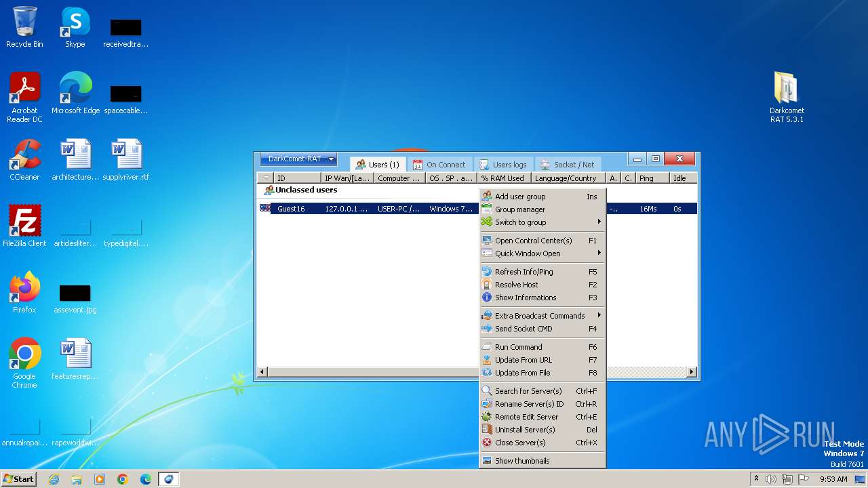The image size is (868, 488).
Task: Open the DarkComet-RAT dropdown button
Action: pos(298,159)
